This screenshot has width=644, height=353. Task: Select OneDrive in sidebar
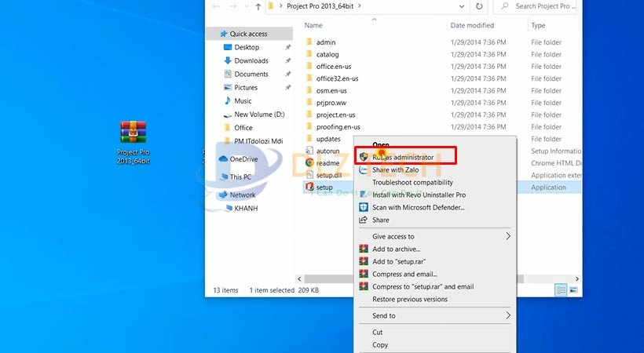pyautogui.click(x=243, y=158)
